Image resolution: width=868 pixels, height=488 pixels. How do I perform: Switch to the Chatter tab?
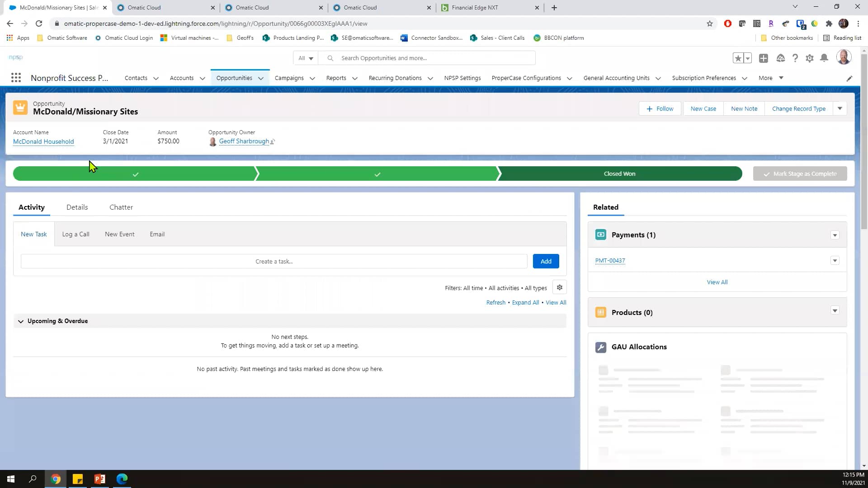point(121,207)
